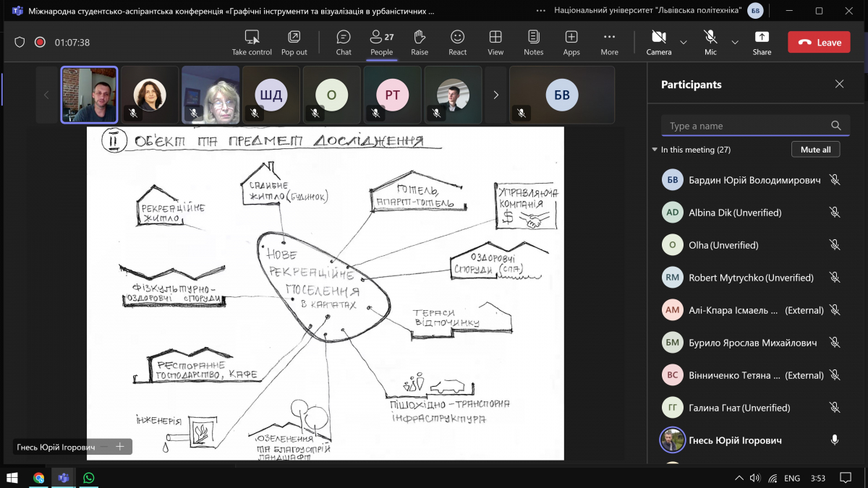Open the Apps menu
The width and height of the screenshot is (868, 488).
(x=571, y=42)
